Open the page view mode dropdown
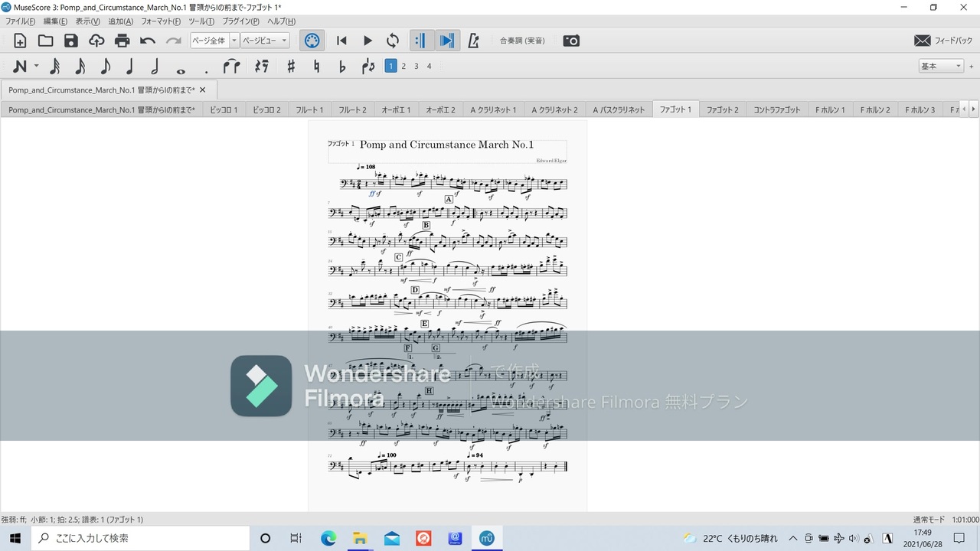980x551 pixels. [x=265, y=41]
